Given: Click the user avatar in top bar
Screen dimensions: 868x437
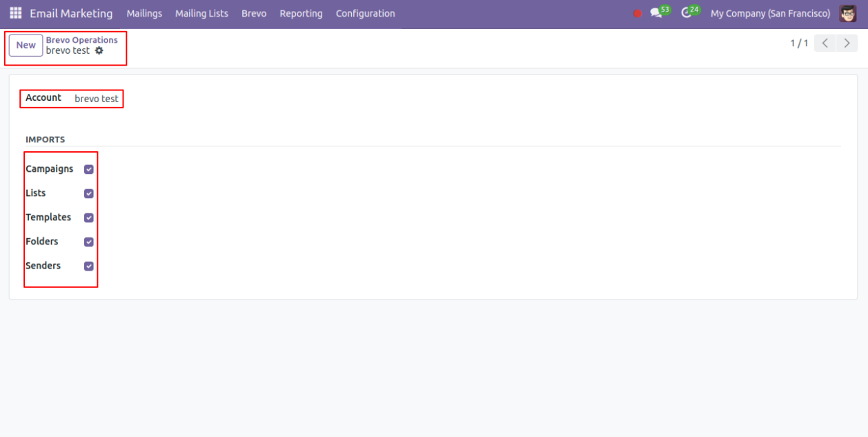Looking at the screenshot, I should pyautogui.click(x=848, y=13).
